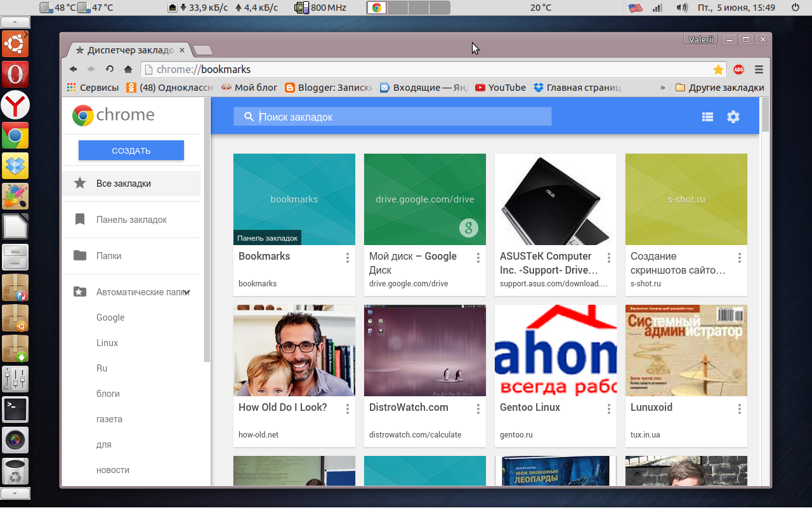Open the новости automatic folder
Image resolution: width=812 pixels, height=508 pixels.
point(113,470)
